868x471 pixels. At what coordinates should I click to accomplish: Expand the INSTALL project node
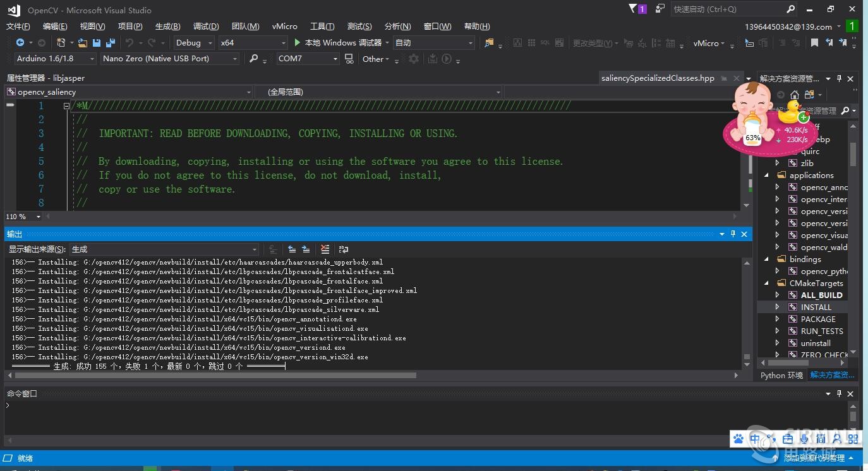(778, 307)
